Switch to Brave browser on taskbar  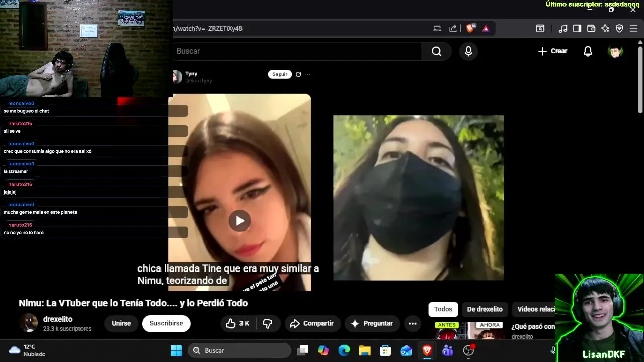point(427,351)
